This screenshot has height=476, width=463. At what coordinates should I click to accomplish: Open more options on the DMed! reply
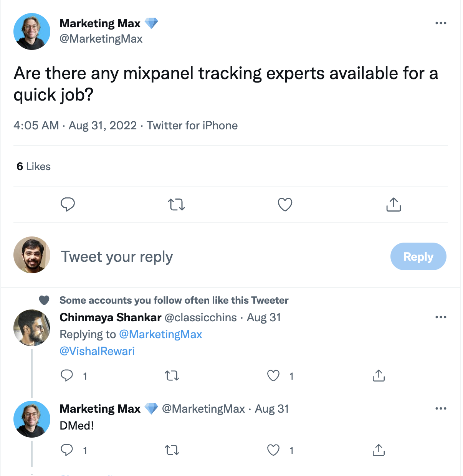tap(441, 409)
